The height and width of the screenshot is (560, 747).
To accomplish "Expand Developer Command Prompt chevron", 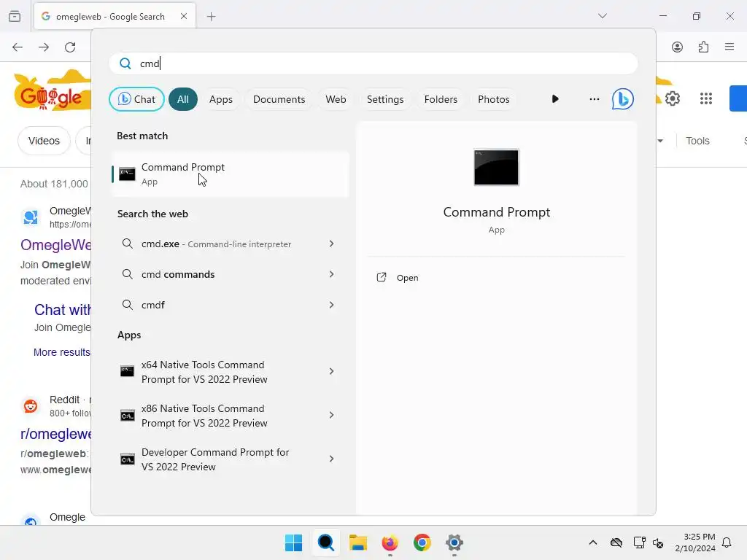I will pyautogui.click(x=332, y=459).
